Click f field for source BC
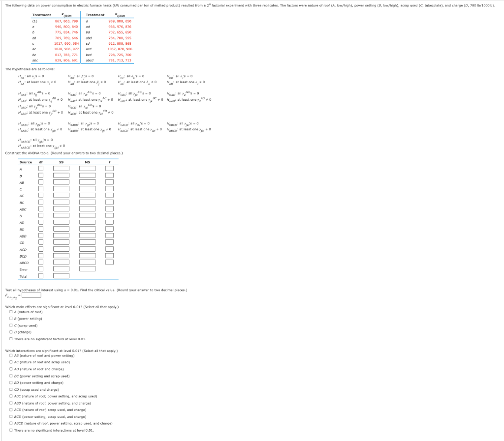This screenshot has height=441, width=504. pos(109,202)
